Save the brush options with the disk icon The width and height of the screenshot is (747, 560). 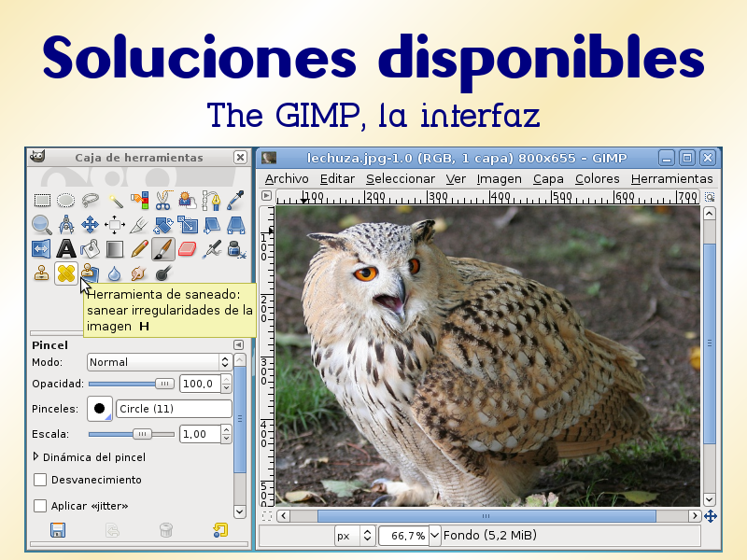pos(59,529)
